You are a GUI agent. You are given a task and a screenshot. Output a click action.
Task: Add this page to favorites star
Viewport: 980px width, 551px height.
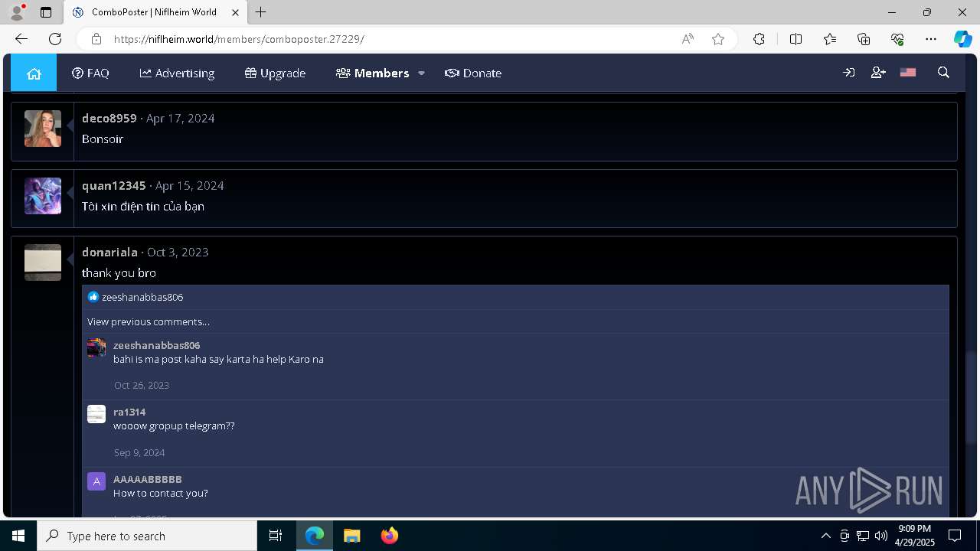pyautogui.click(x=718, y=39)
